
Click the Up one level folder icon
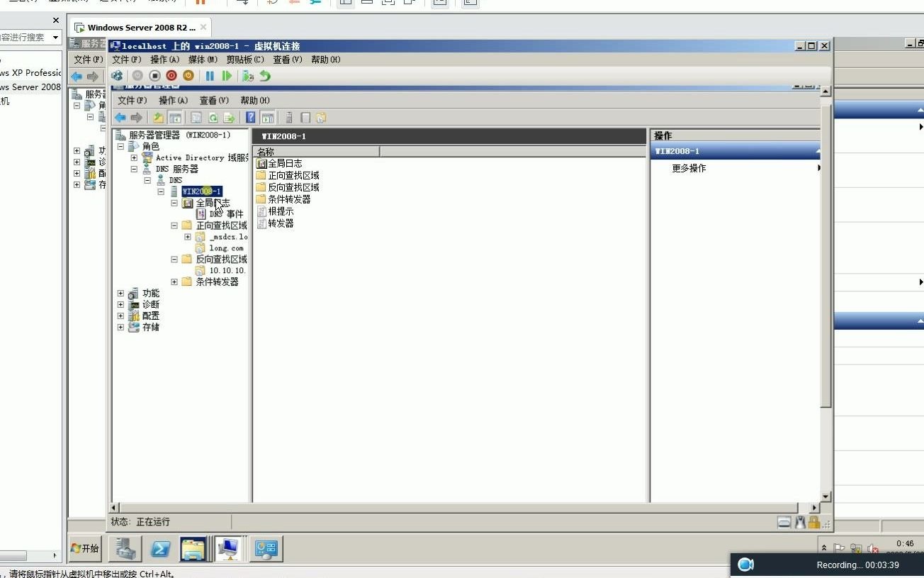(159, 118)
